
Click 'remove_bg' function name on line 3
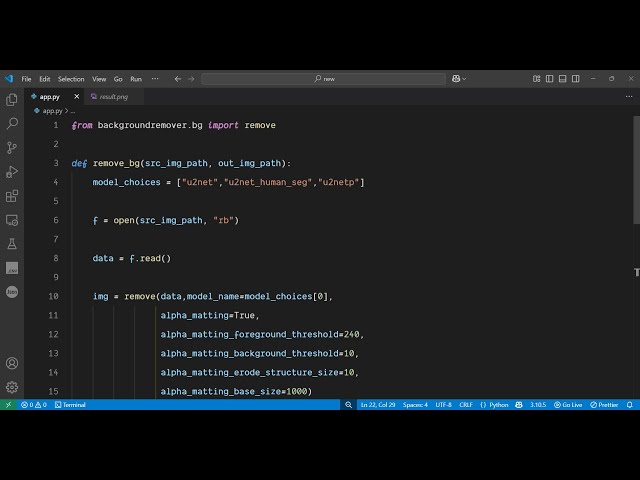[116, 163]
